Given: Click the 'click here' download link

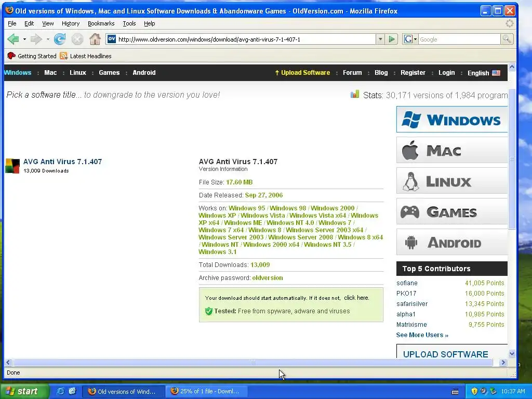Looking at the screenshot, I should click(356, 298).
